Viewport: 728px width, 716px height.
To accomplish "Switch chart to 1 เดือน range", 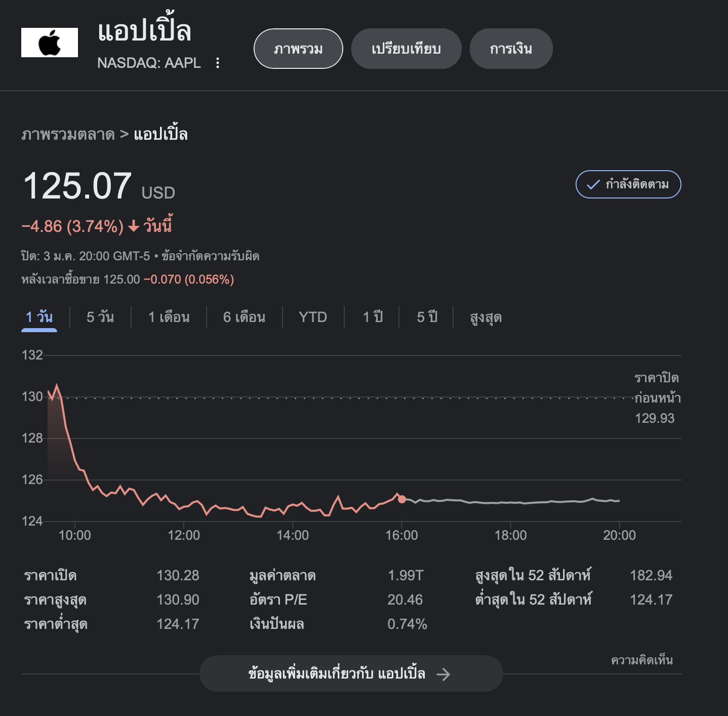I will point(169,317).
